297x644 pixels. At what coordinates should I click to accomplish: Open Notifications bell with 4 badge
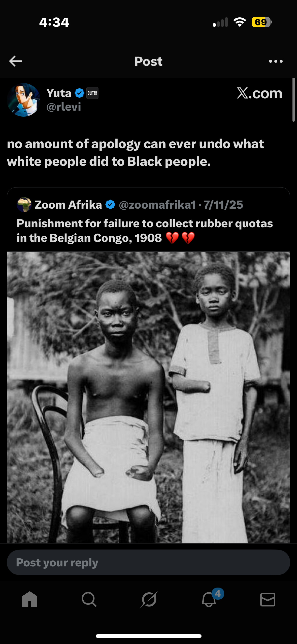tap(209, 599)
